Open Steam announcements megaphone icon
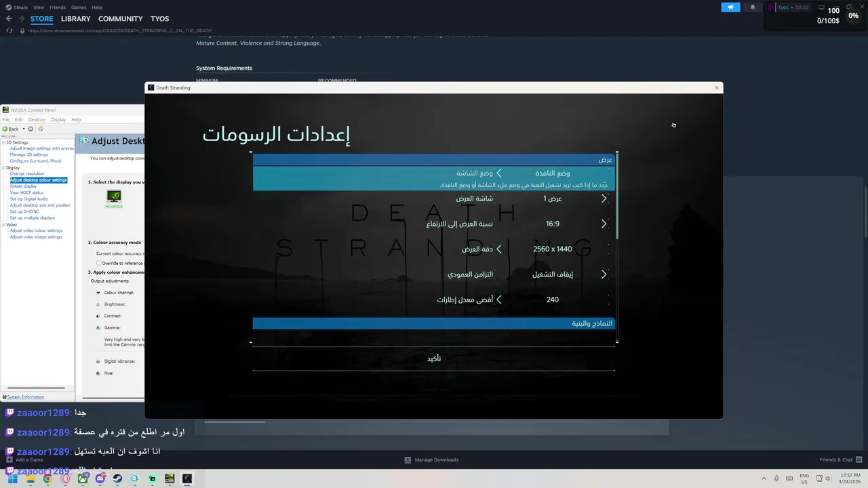Screen dimensions: 868x488 [730, 7]
